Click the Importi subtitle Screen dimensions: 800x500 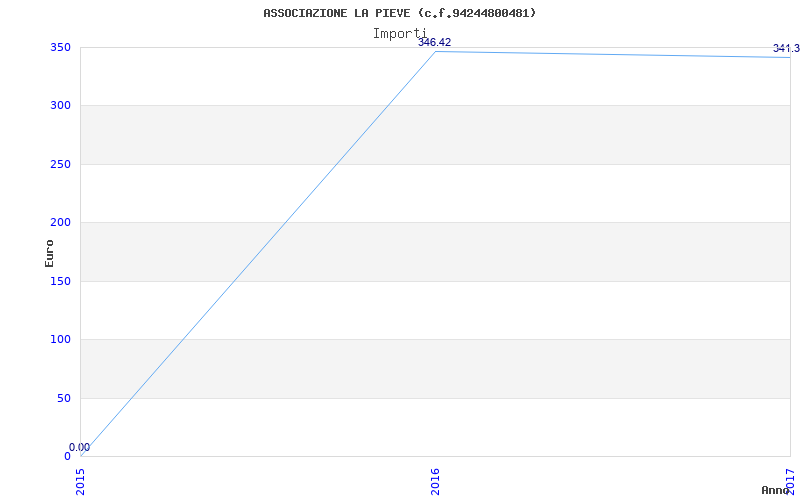pyautogui.click(x=399, y=34)
